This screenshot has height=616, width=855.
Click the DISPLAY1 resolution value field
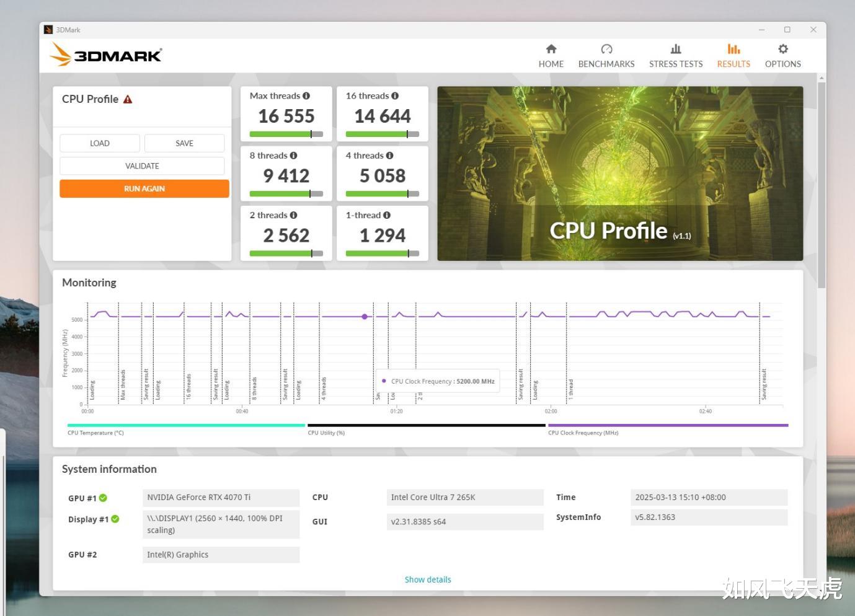[221, 524]
